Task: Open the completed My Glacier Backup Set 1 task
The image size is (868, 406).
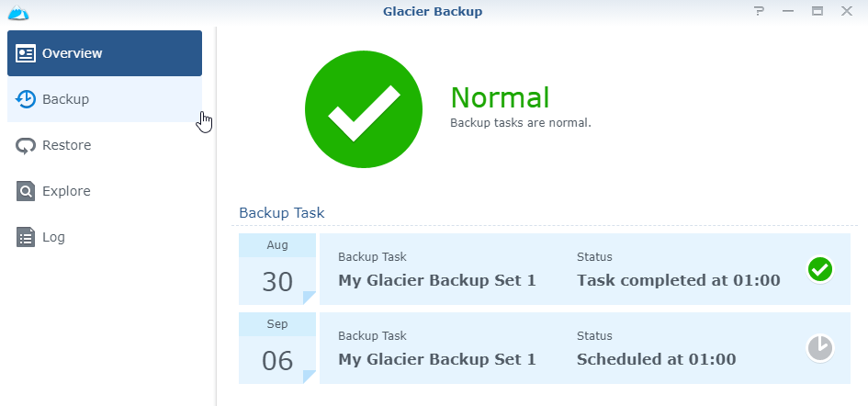Action: coord(437,280)
